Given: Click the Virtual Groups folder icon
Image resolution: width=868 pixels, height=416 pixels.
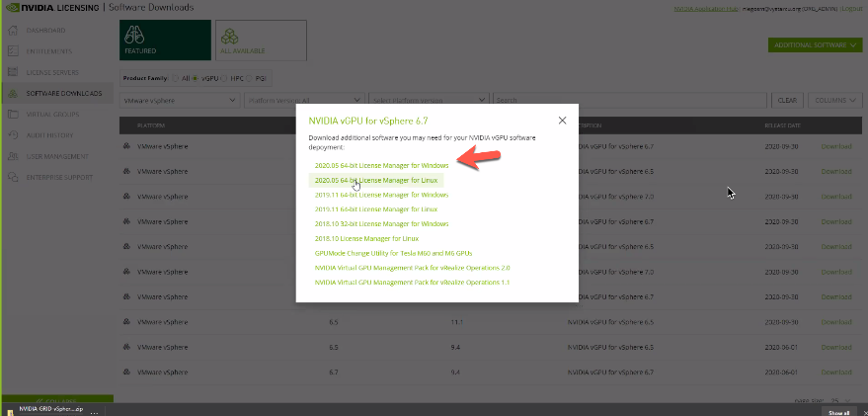Looking at the screenshot, I should point(13,115).
